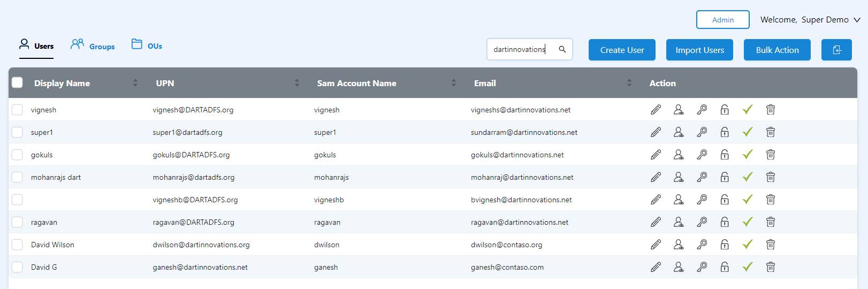This screenshot has width=868, height=289.
Task: Check the box for vignesh row
Action: 17,110
